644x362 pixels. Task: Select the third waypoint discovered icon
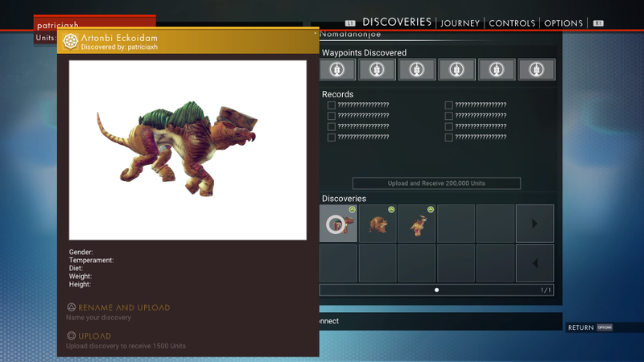[416, 69]
